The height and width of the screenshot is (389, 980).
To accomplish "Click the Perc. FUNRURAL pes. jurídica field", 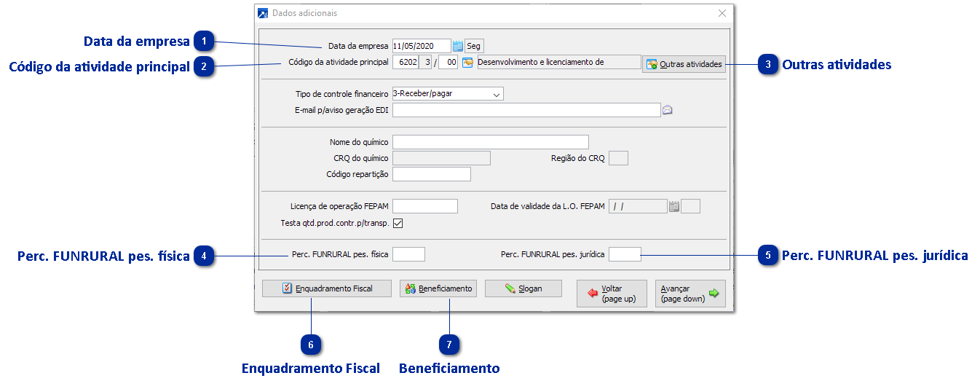I will tap(625, 254).
